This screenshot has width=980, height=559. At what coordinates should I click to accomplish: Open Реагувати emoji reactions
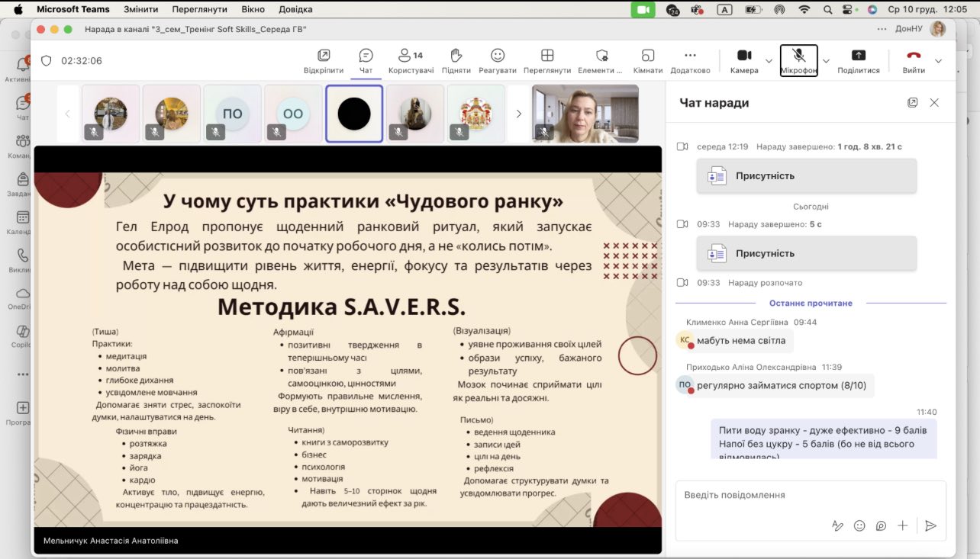[498, 56]
